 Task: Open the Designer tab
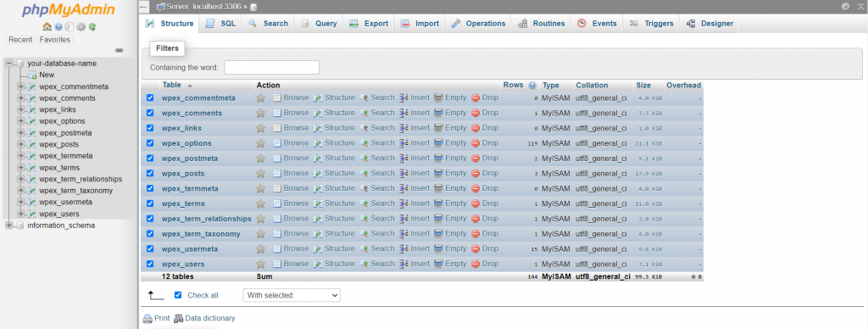coord(709,24)
